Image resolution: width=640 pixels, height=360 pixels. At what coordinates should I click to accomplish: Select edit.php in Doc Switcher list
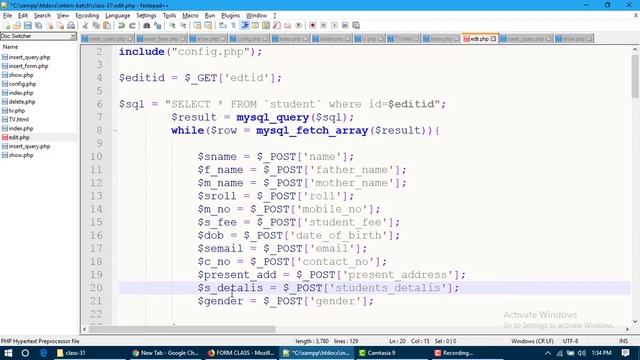click(19, 137)
